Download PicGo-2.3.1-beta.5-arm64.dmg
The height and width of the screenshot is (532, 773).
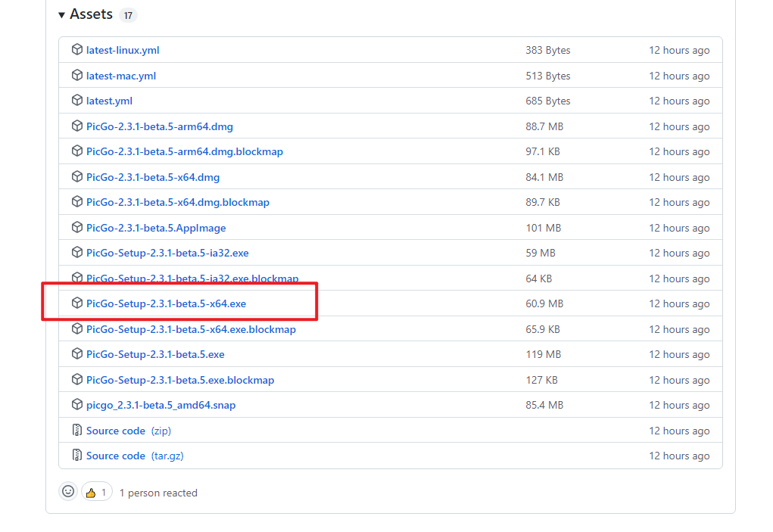click(160, 126)
